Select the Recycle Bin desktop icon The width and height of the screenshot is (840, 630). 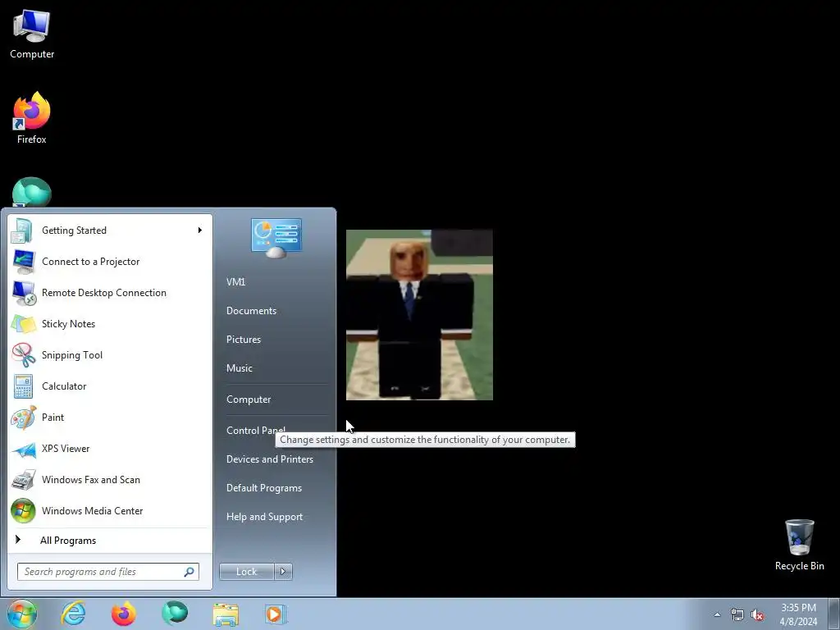[799, 545]
